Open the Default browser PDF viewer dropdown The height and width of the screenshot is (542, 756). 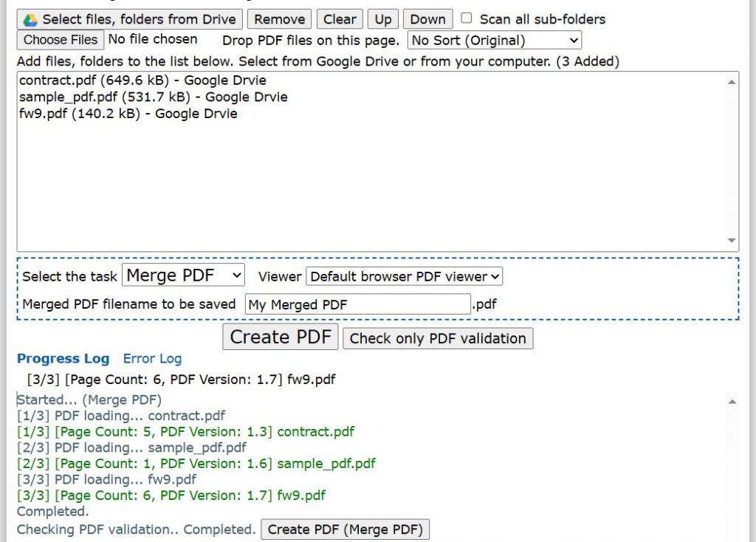[x=404, y=276]
